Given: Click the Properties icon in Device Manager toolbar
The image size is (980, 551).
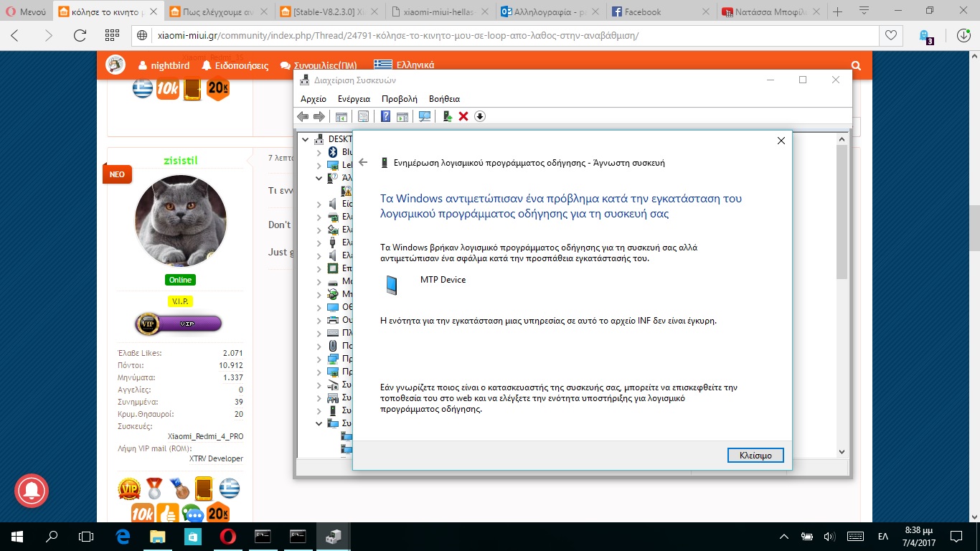Looking at the screenshot, I should [364, 116].
